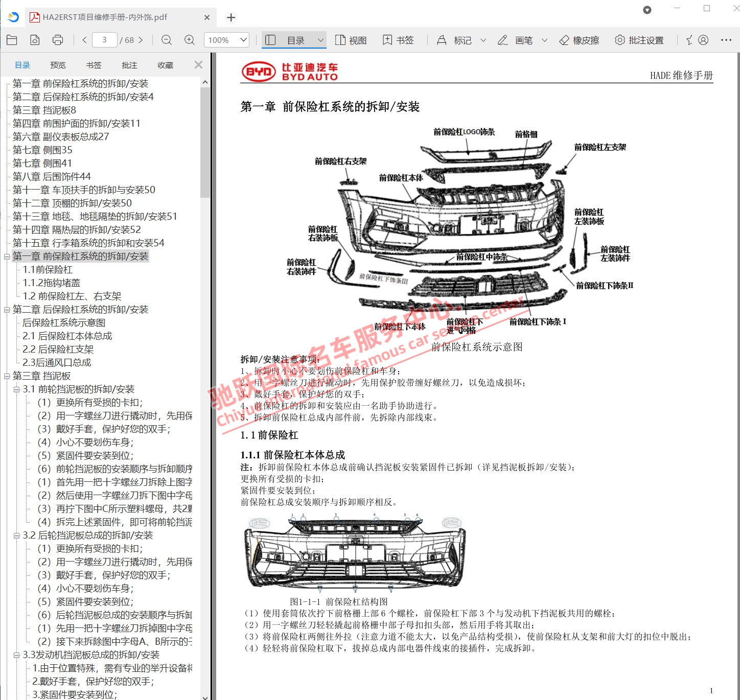Screen dimensions: 740x700
Task: Open the user account icon
Action: point(704,39)
